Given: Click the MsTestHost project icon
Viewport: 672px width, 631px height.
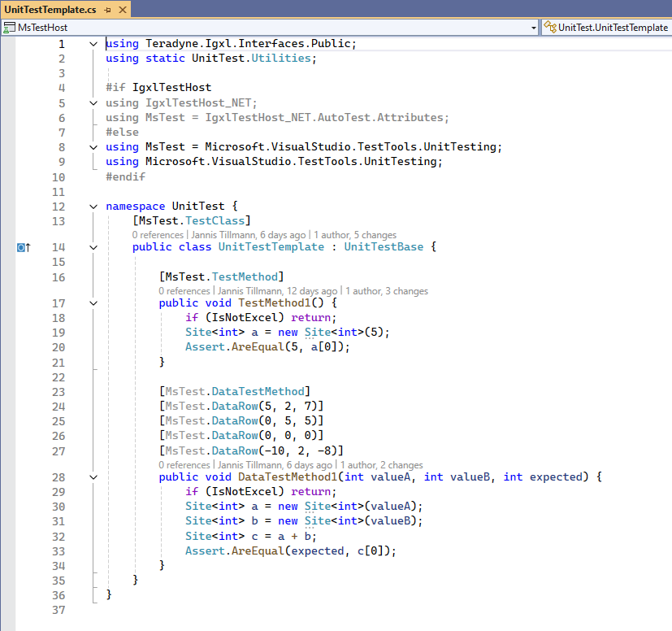Looking at the screenshot, I should click(x=9, y=28).
